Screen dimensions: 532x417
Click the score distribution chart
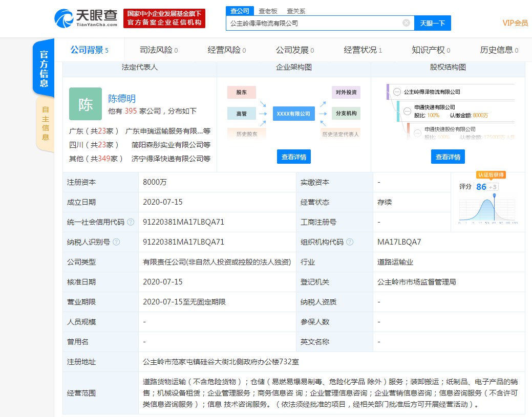point(487,209)
